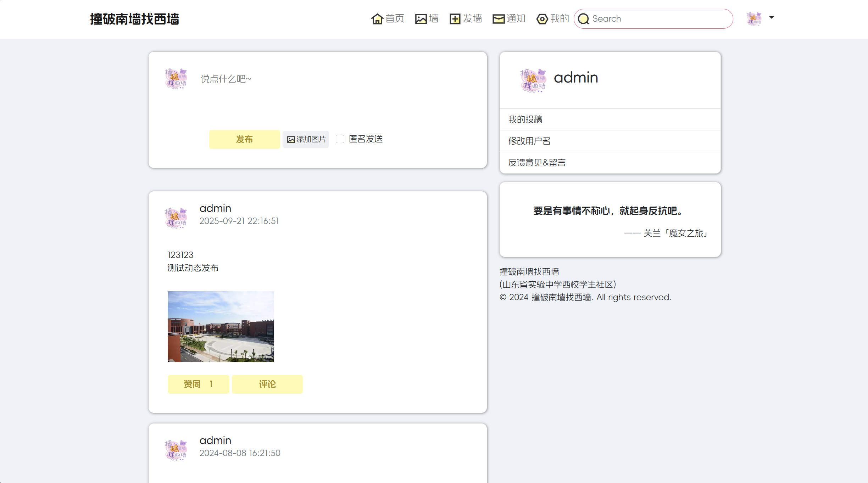
Task: Click the 我的 target icon
Action: tap(542, 19)
